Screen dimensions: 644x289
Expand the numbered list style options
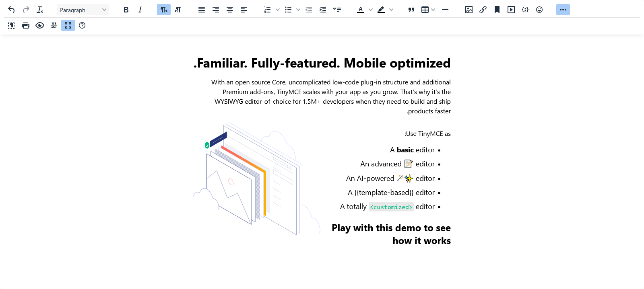click(x=278, y=10)
